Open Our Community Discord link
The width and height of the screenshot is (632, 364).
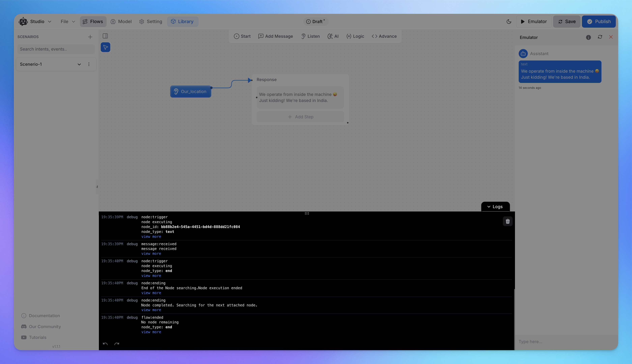click(x=41, y=326)
